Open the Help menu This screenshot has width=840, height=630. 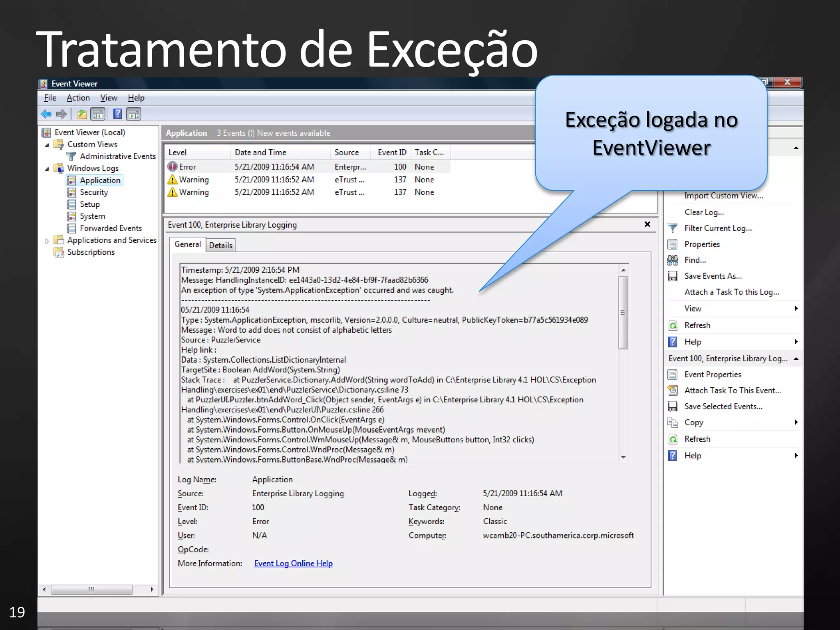(x=136, y=98)
